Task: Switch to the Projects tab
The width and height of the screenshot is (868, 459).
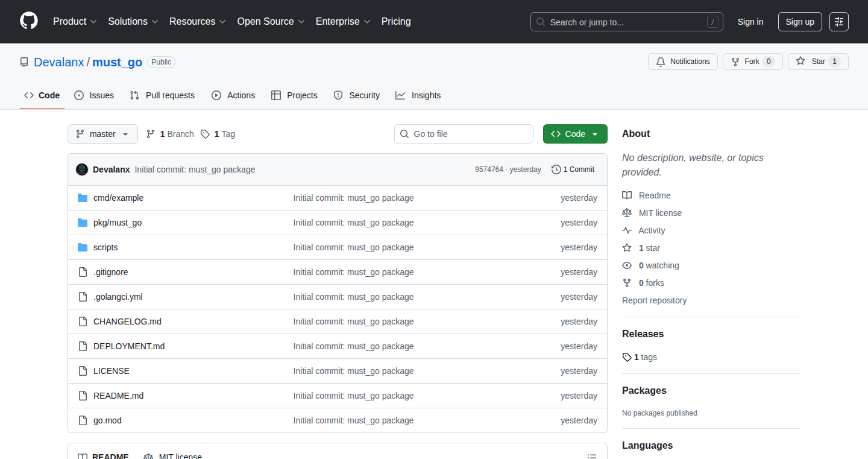Action: click(294, 95)
